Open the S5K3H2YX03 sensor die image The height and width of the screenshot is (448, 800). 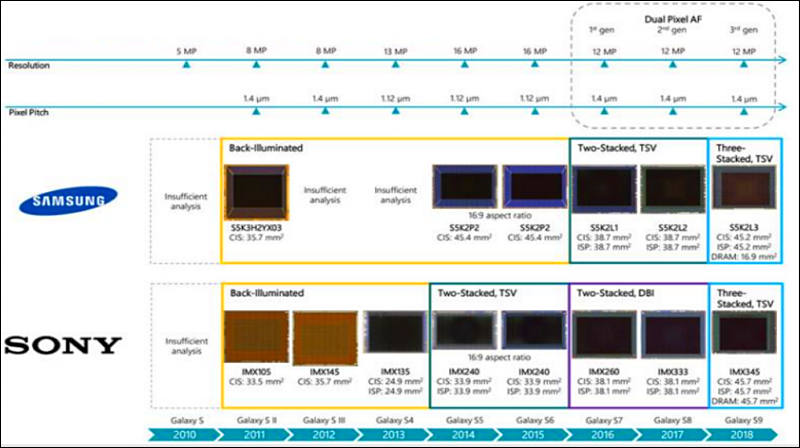[257, 192]
